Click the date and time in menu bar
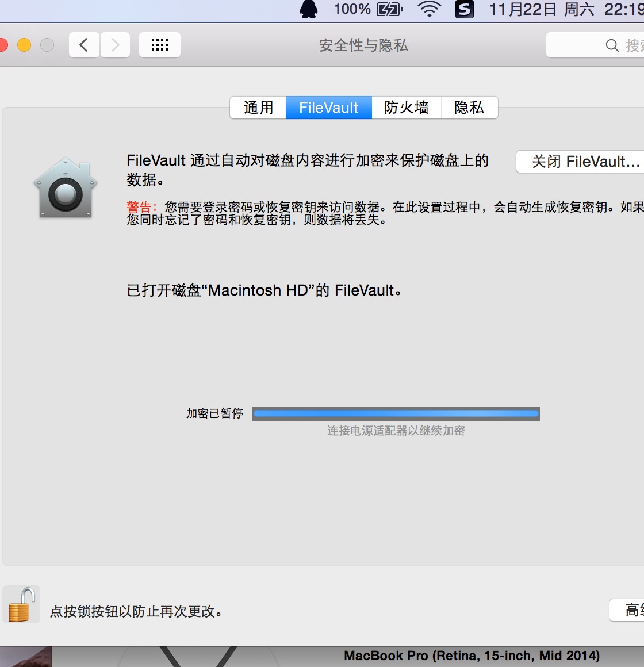Image resolution: width=644 pixels, height=667 pixels. [566, 9]
